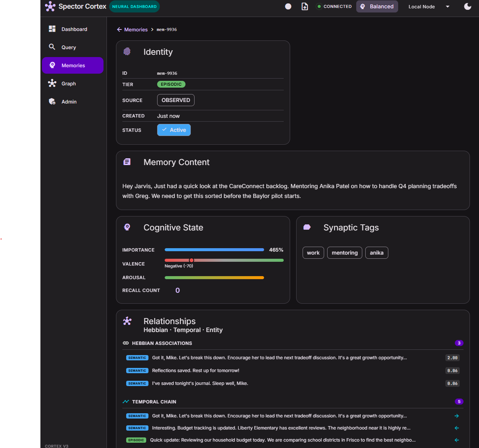
Task: Click the Memory Content document icon
Action: [127, 162]
